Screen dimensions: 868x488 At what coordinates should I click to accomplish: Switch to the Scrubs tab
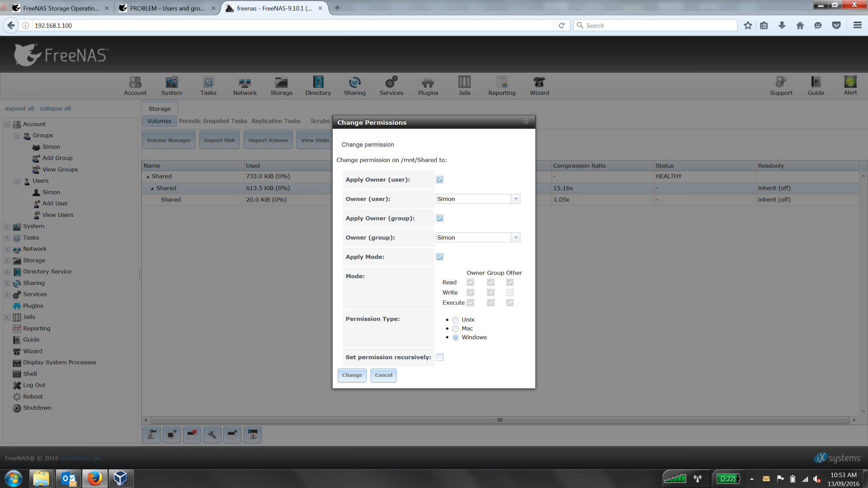pos(320,121)
